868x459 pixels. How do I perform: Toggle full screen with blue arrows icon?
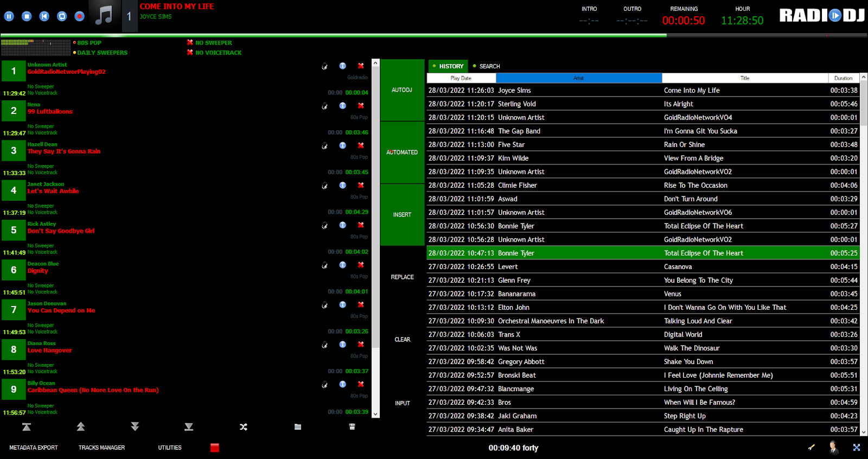pyautogui.click(x=857, y=448)
